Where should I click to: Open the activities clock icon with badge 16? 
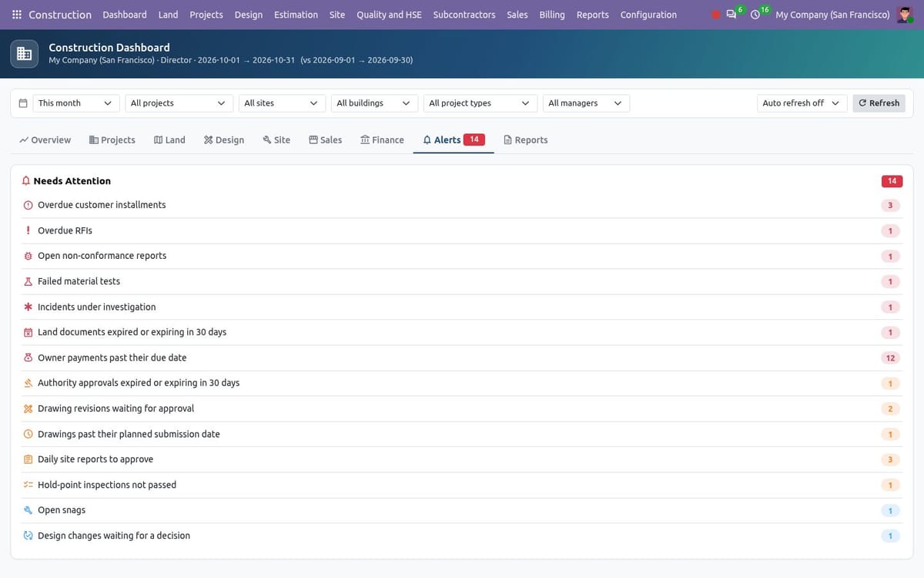755,15
